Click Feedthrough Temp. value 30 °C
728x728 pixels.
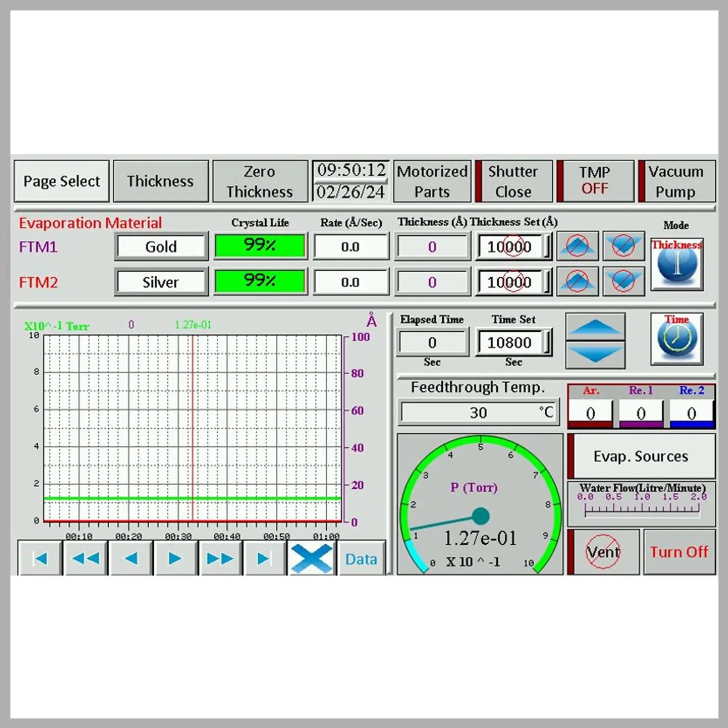point(479,413)
